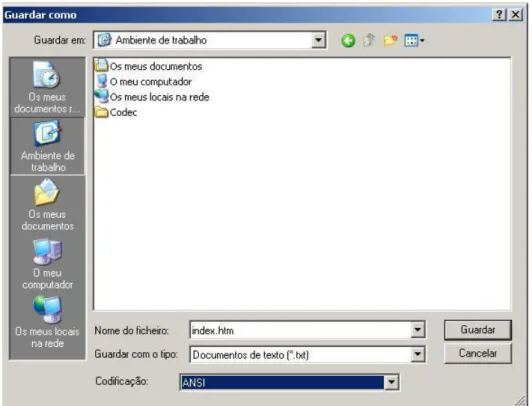Click the Cancelar button
Viewport: 532px width, 406px height.
pos(478,353)
